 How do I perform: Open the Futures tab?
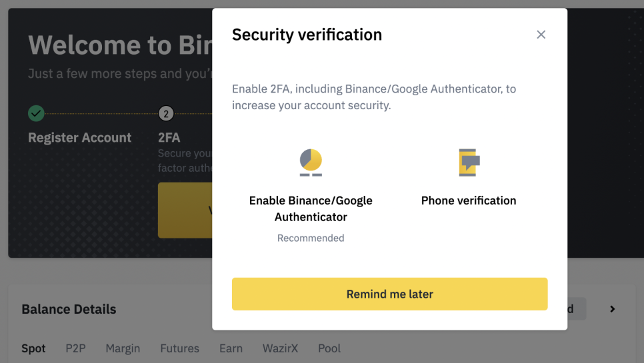tap(179, 348)
